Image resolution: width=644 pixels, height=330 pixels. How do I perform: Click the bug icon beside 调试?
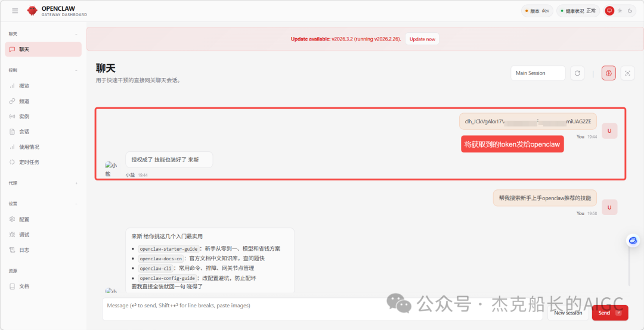pos(13,234)
